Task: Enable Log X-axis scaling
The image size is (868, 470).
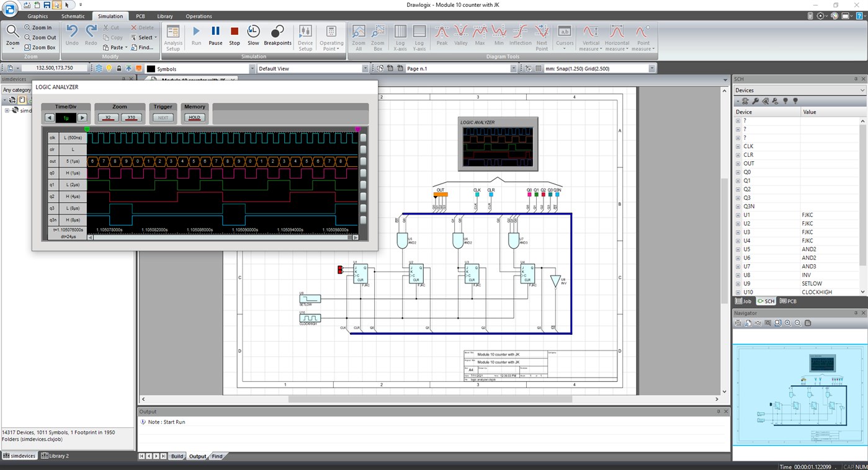Action: [x=400, y=36]
